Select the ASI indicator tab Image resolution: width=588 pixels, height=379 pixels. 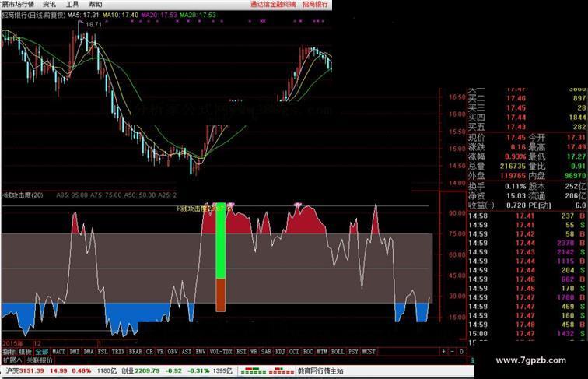(187, 352)
